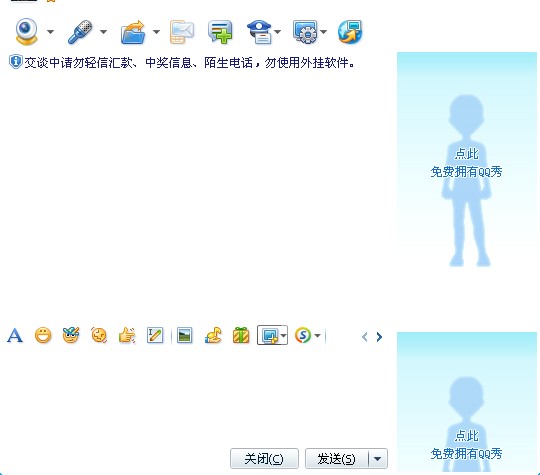
Task: Click the music note share icon
Action: (x=213, y=335)
